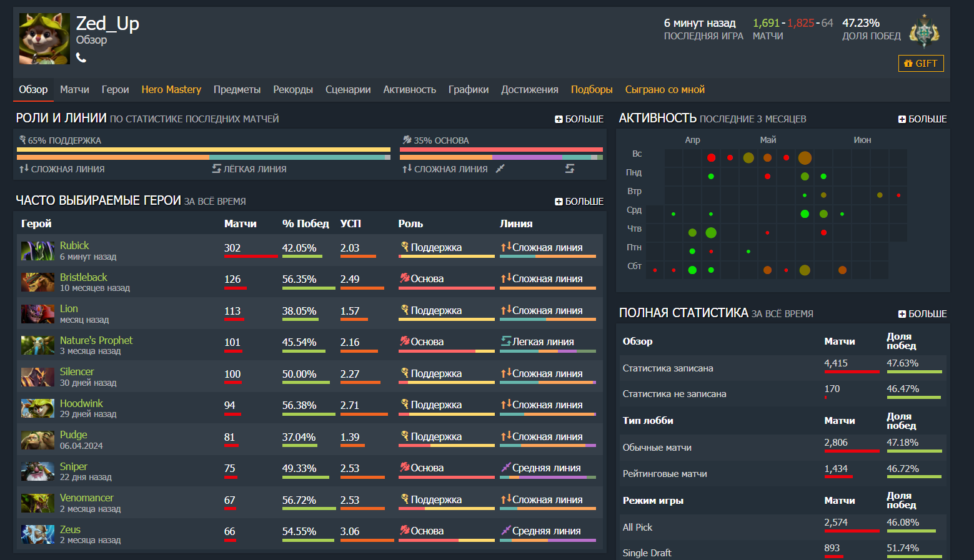Click the mid lane icon in Zeus row

(x=506, y=530)
